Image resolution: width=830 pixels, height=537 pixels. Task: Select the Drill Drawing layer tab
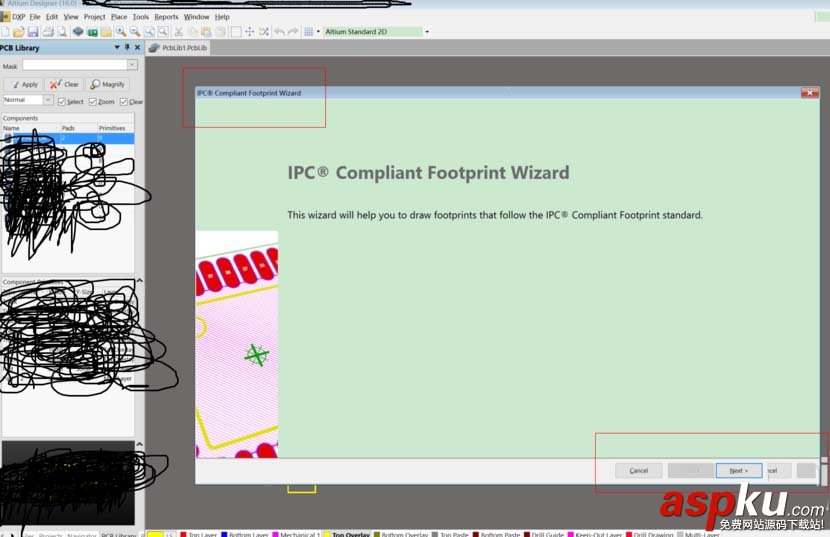point(649,534)
